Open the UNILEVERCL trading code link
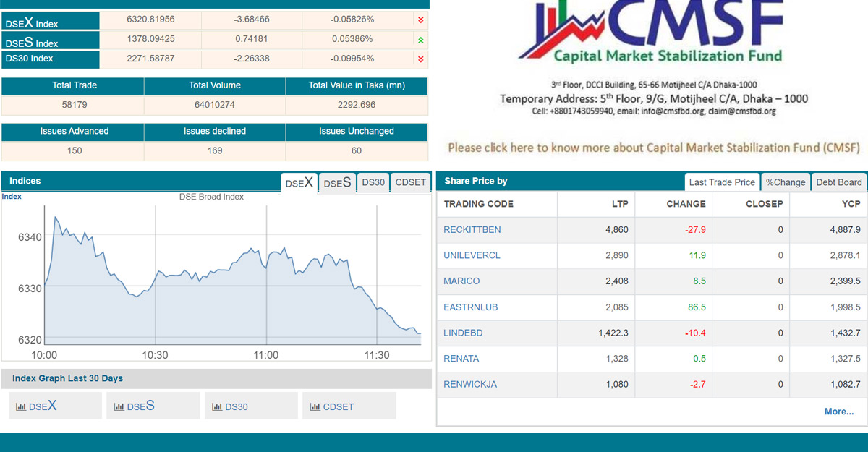 472,255
